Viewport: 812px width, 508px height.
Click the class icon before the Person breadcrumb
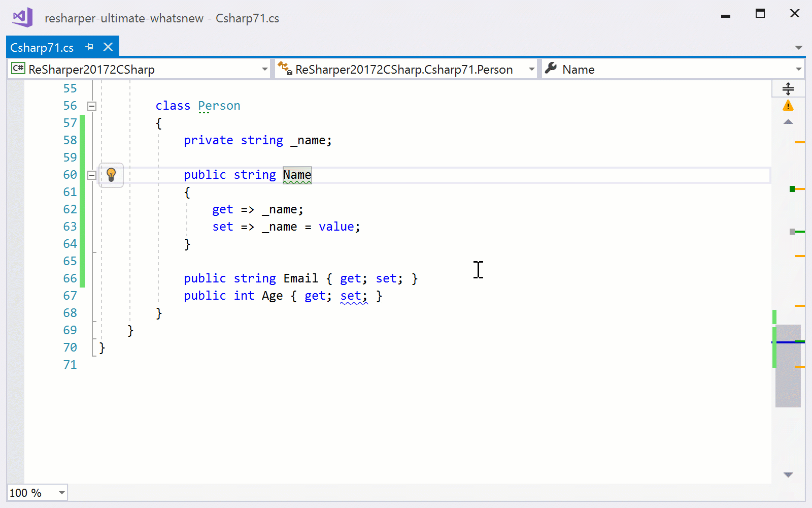point(285,68)
